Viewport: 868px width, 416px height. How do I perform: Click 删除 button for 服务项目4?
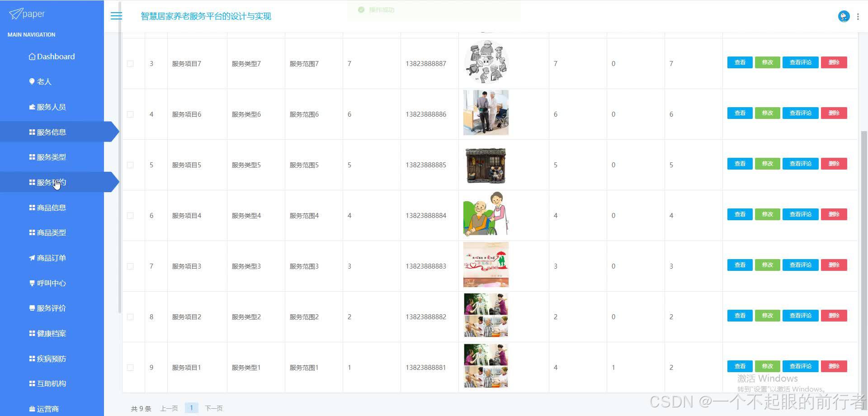834,214
